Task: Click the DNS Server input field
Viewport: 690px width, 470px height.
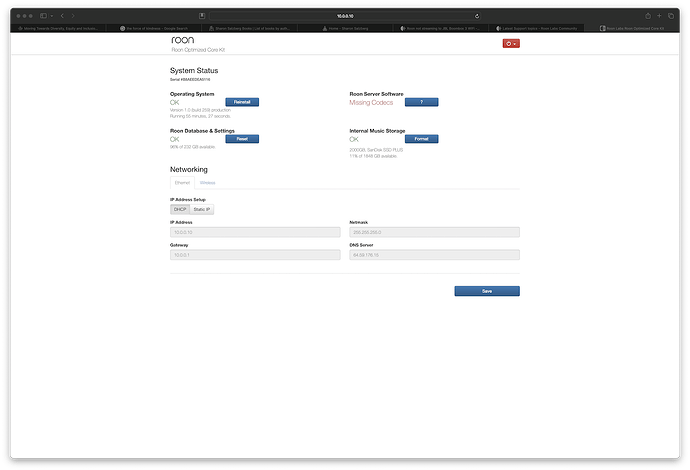Action: 434,255
